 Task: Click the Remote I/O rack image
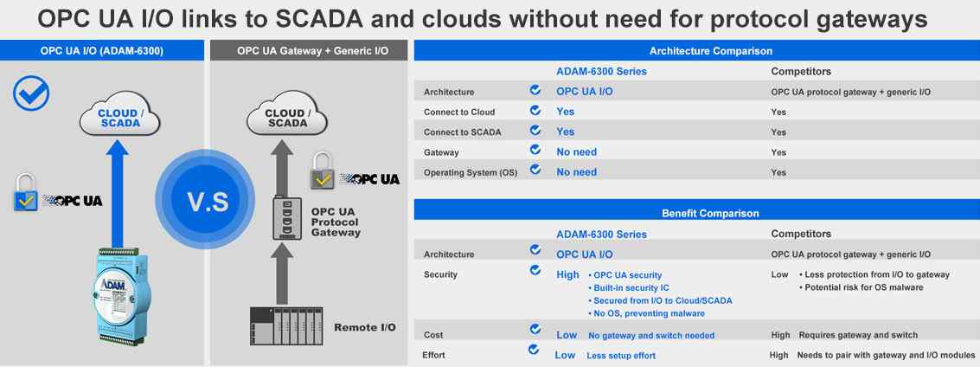286,325
